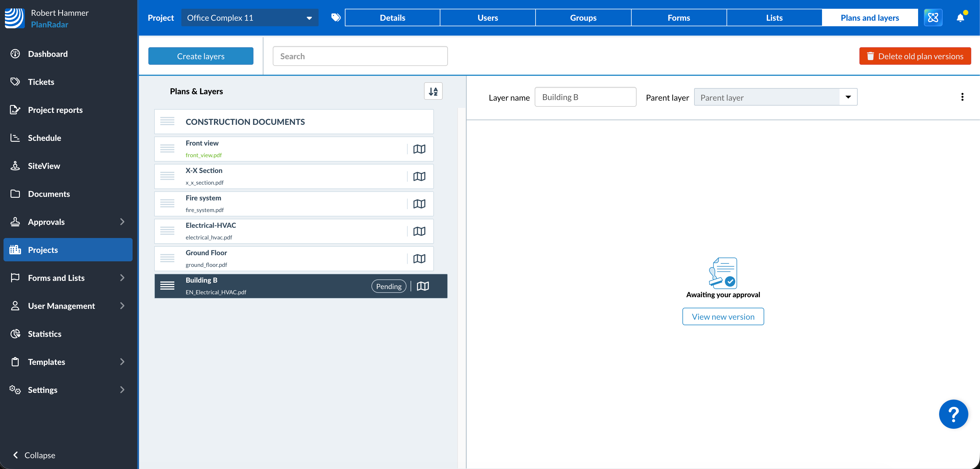The image size is (980, 469).
Task: Expand the Templates sidebar submenu
Action: click(122, 361)
